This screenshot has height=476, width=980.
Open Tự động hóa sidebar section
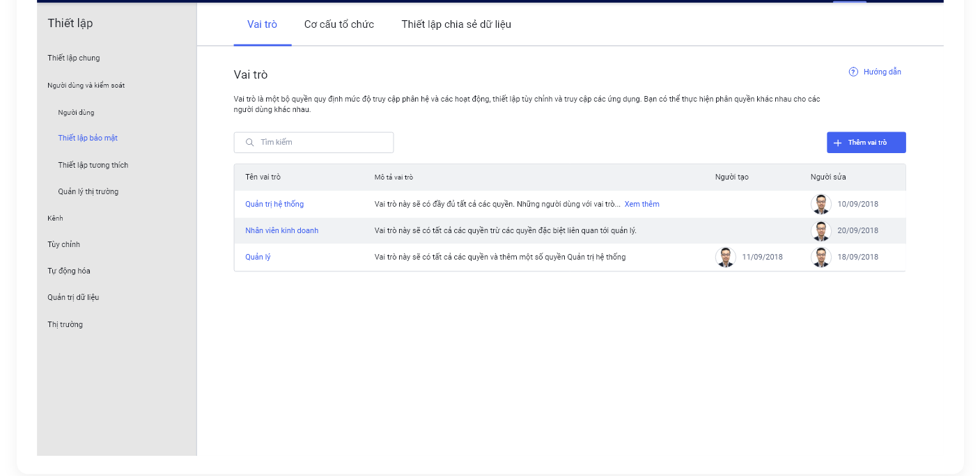(69, 271)
